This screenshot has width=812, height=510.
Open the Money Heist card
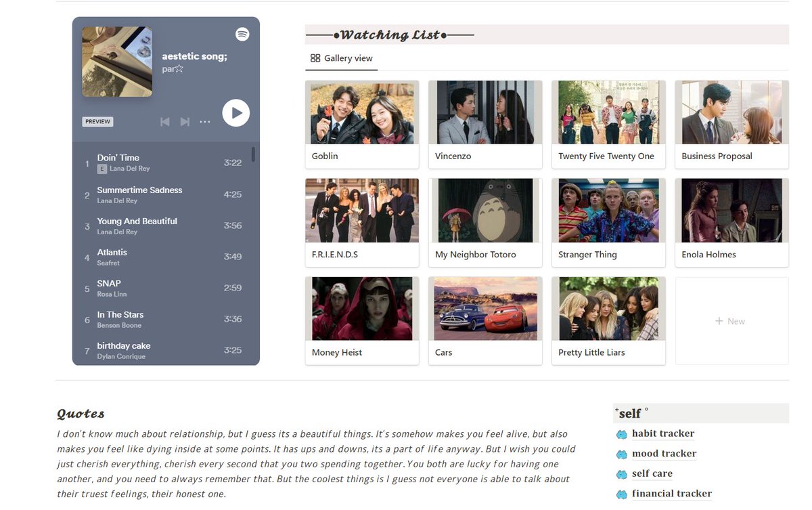(x=362, y=321)
